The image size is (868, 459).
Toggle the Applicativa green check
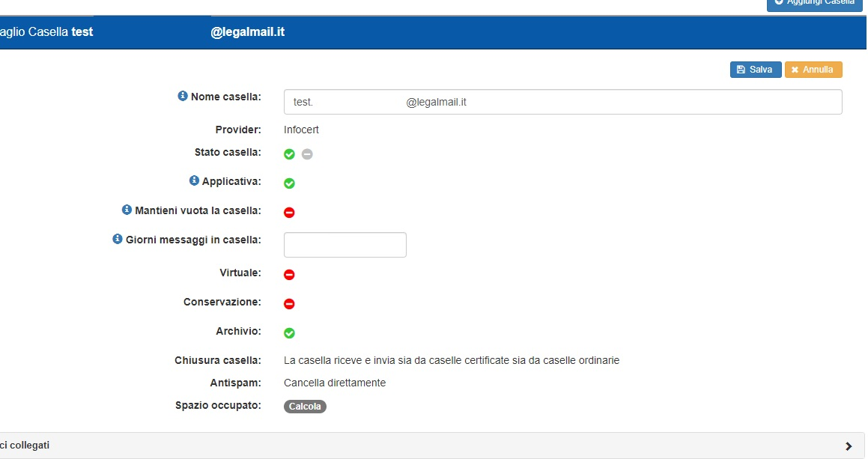[289, 183]
